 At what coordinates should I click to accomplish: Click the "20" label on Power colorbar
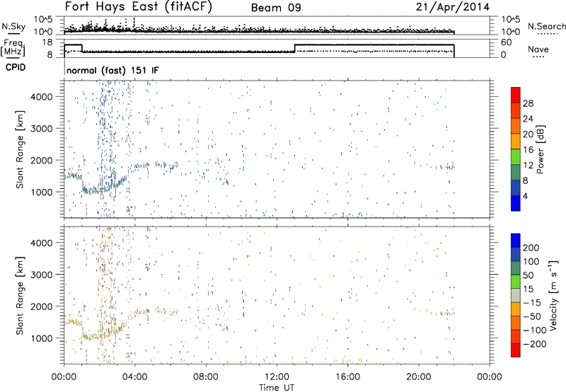pos(528,134)
